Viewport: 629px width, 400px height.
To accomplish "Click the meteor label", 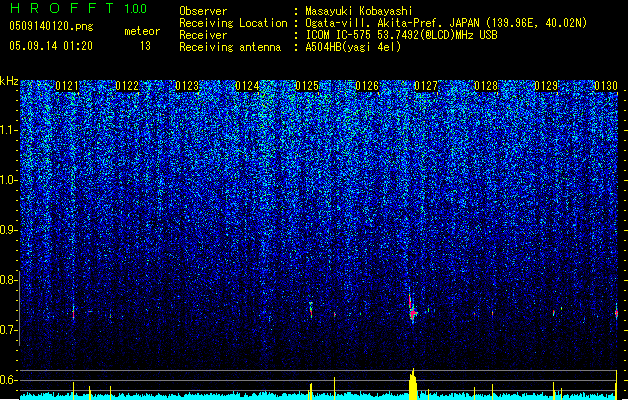I will coord(142,31).
